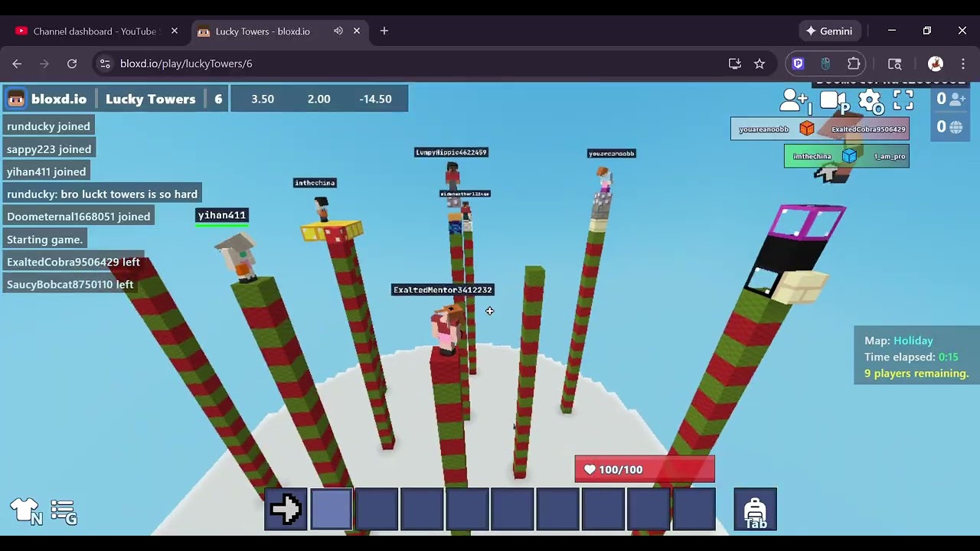Click the imthechina kill feed entry
Viewport: 980px width, 551px height.
pos(847,156)
